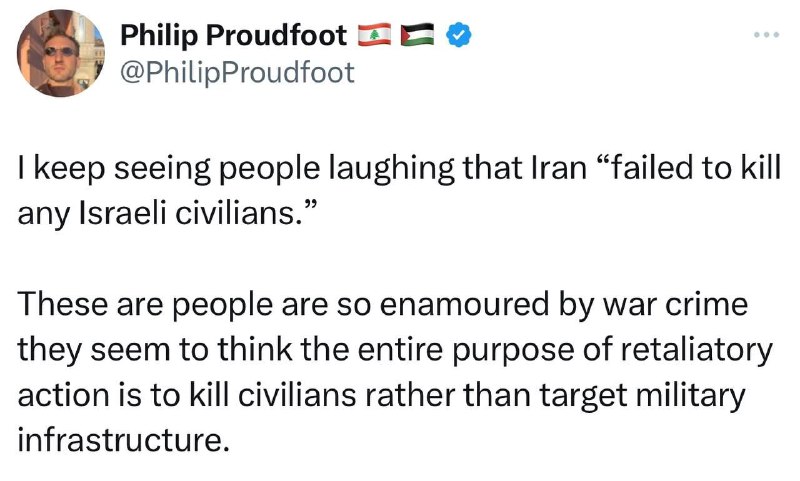Open Philip Proudfoot's profile picture
The height and width of the screenshot is (481, 800).
[61, 53]
